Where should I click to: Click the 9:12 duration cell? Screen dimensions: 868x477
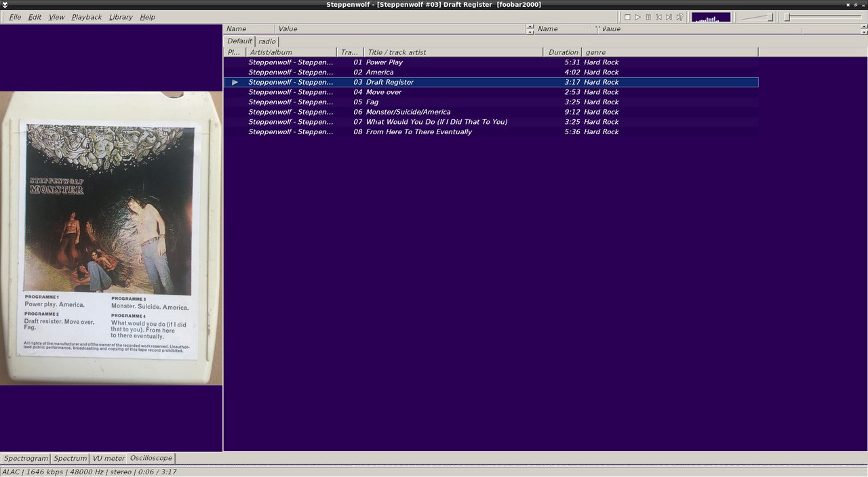[572, 112]
